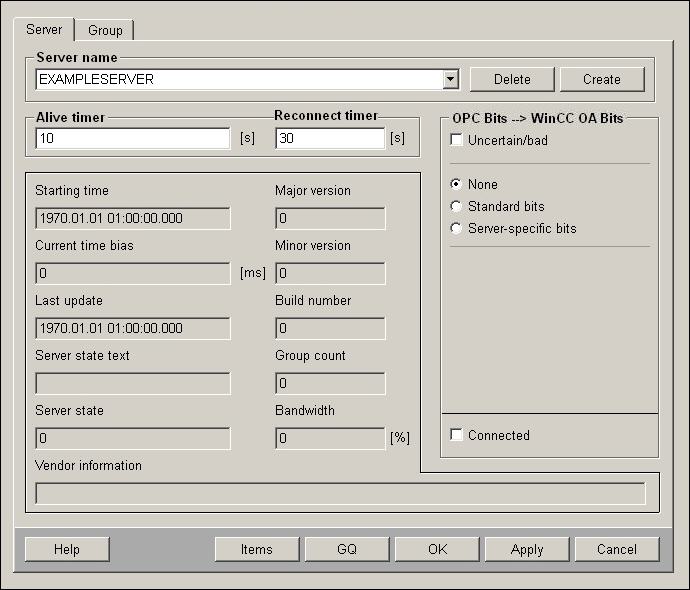Select the None radio button
The height and width of the screenshot is (590, 690).
pos(457,185)
